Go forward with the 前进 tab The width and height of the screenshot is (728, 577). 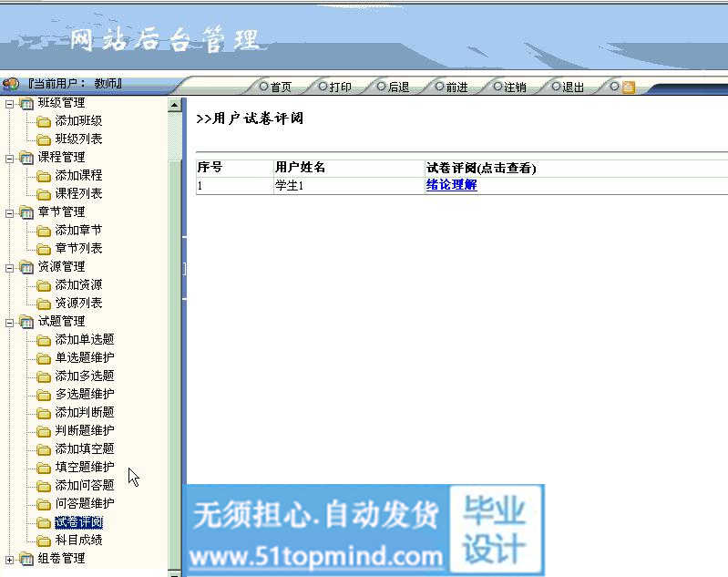point(452,87)
